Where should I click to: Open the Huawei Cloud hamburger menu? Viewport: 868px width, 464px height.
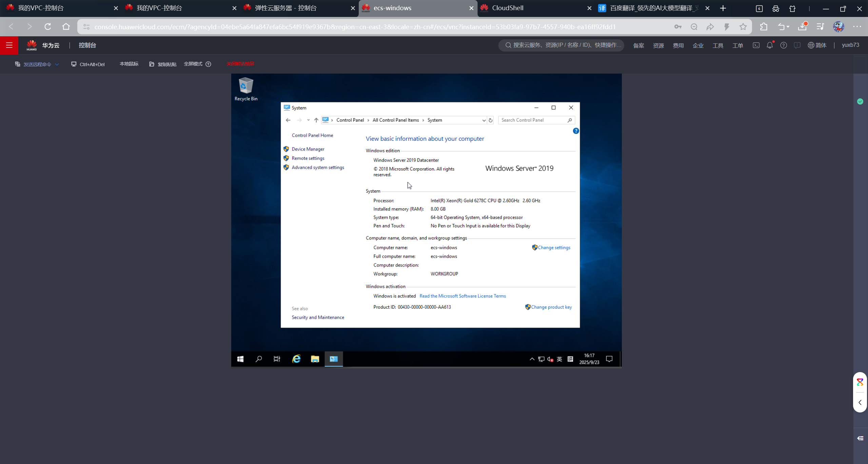(x=9, y=45)
